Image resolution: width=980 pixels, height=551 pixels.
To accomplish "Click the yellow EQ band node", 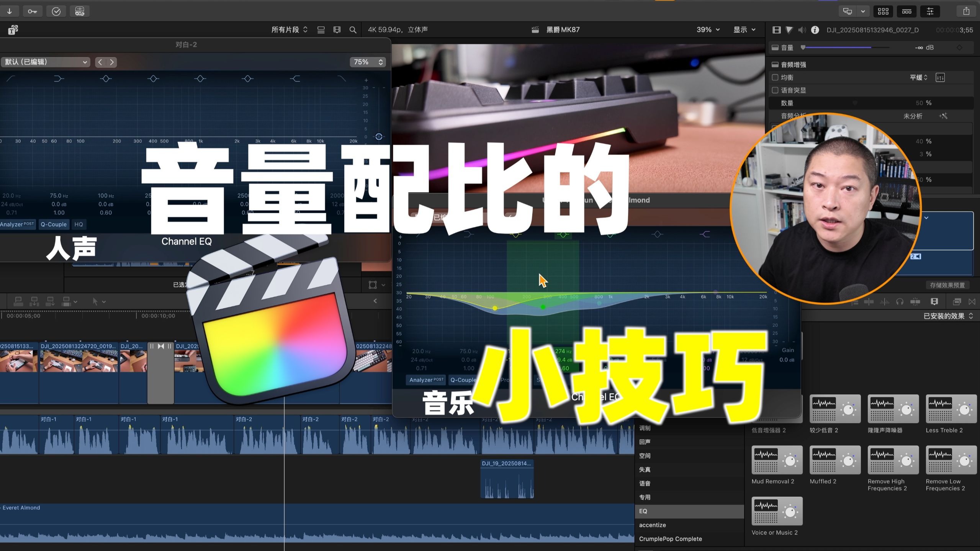I will pyautogui.click(x=495, y=308).
